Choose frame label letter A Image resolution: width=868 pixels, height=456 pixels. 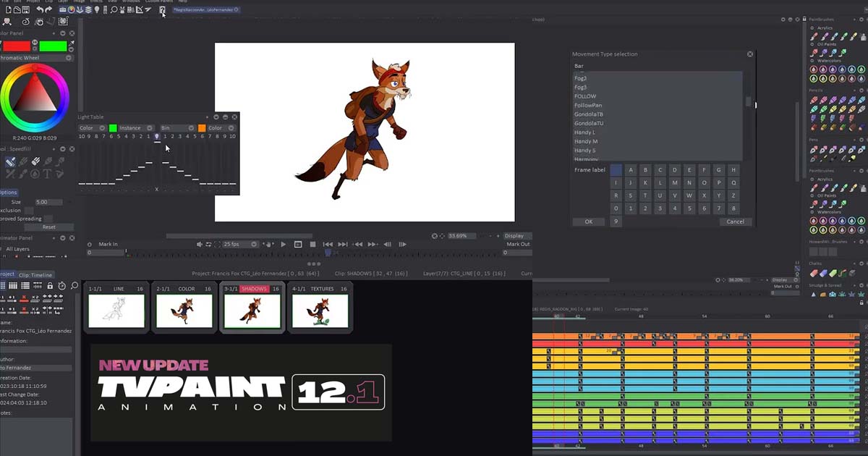pos(631,170)
